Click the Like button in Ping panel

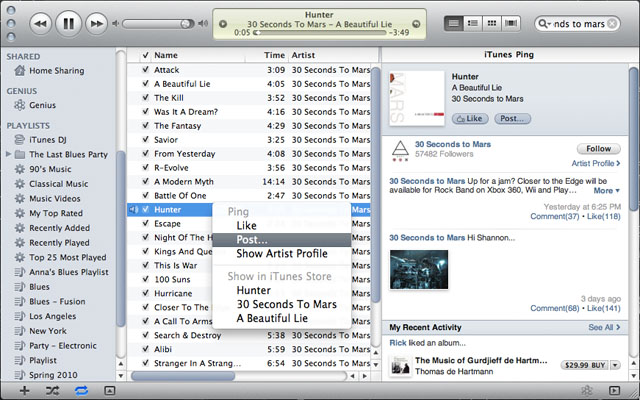click(x=470, y=118)
